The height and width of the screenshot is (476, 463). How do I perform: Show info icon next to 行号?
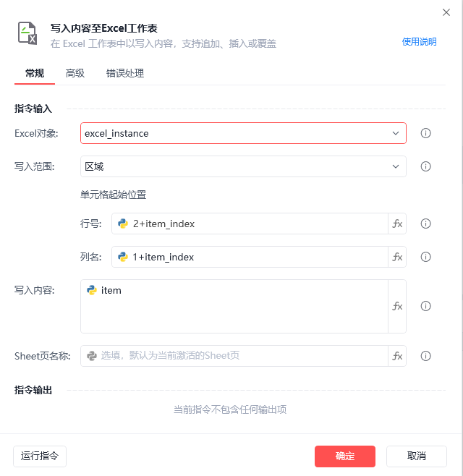[425, 224]
